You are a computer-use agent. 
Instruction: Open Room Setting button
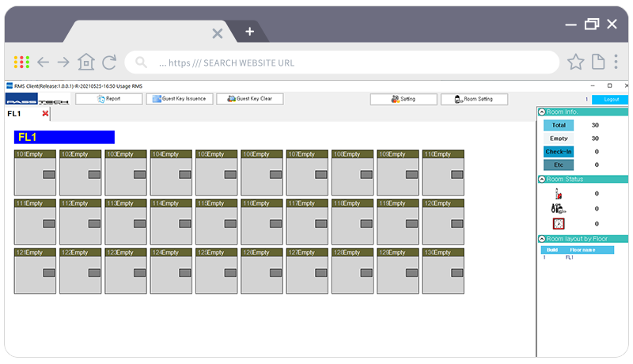click(x=474, y=99)
